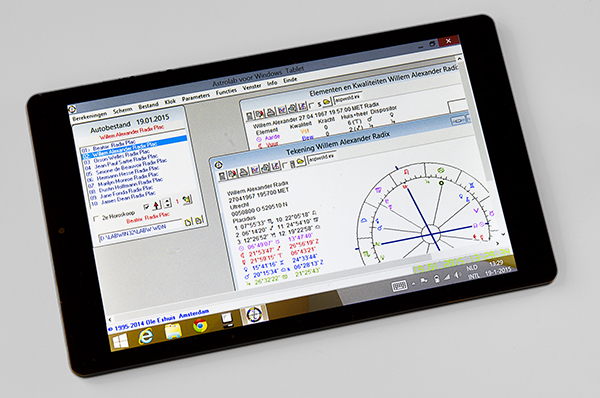This screenshot has width=600, height=398.
Task: Click the colored icon right of the red 1
Action: click(x=187, y=199)
